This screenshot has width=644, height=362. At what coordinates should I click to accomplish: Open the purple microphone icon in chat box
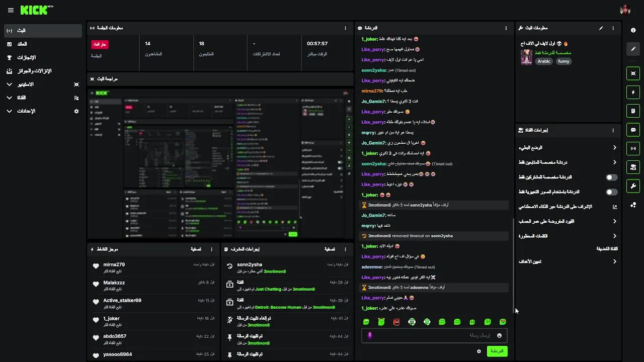370,335
